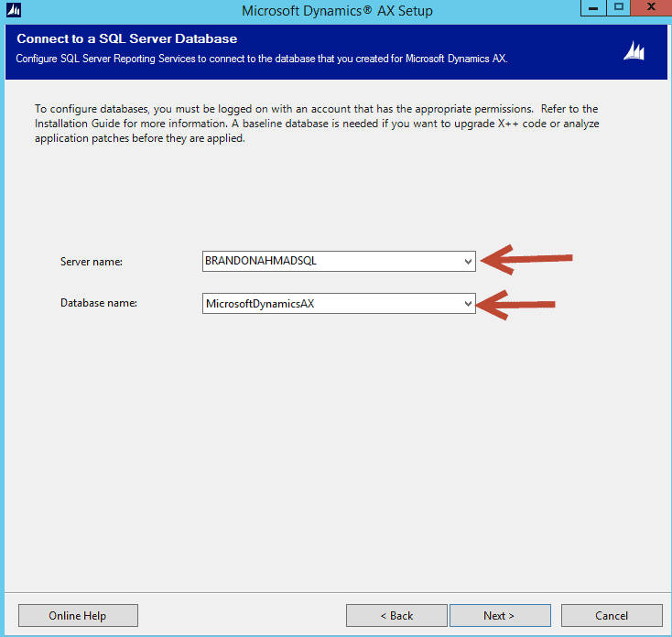
Task: Expand the Database name dropdown arrow
Action: (468, 304)
